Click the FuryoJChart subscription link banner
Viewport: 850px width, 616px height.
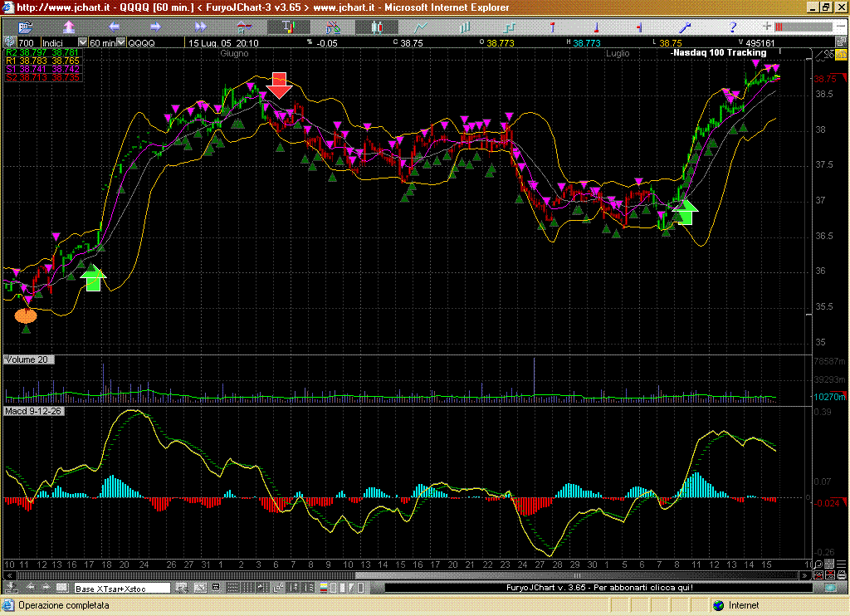click(x=598, y=588)
